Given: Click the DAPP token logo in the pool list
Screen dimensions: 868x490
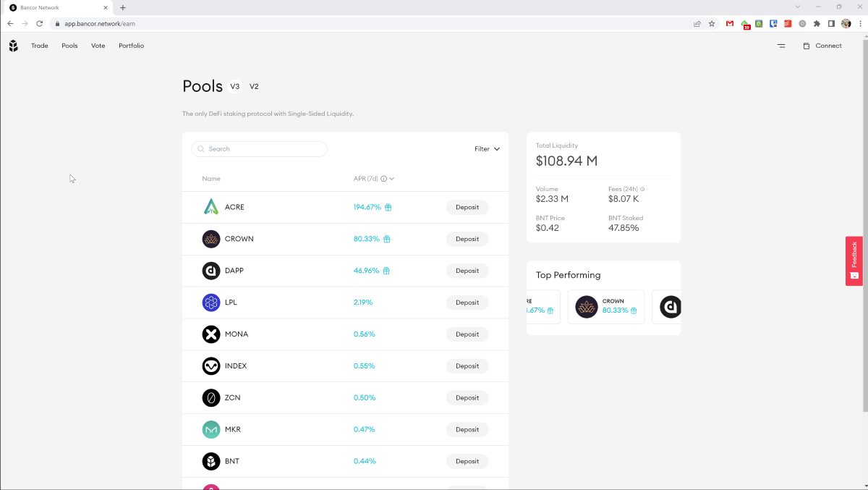Looking at the screenshot, I should pos(210,271).
